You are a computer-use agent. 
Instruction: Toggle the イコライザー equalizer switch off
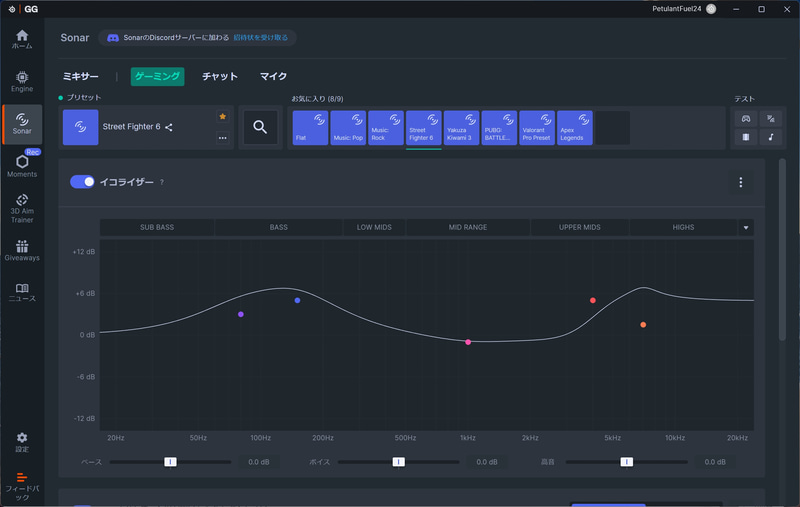pyautogui.click(x=82, y=182)
